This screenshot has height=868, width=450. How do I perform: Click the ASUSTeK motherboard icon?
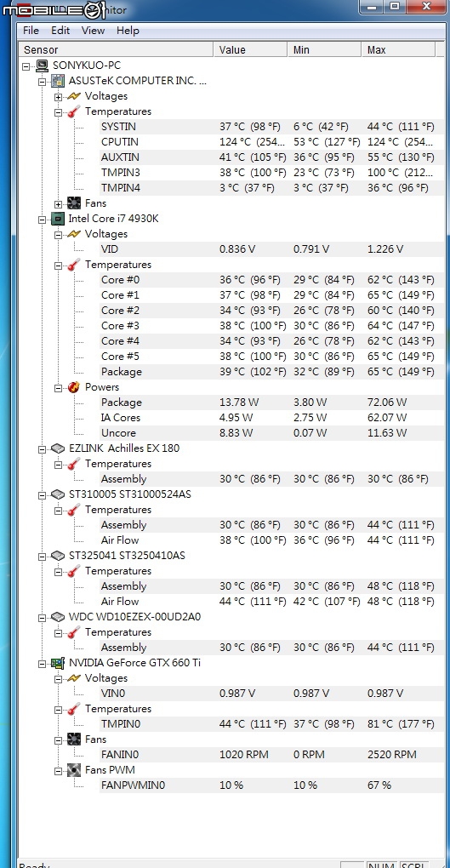(57, 81)
